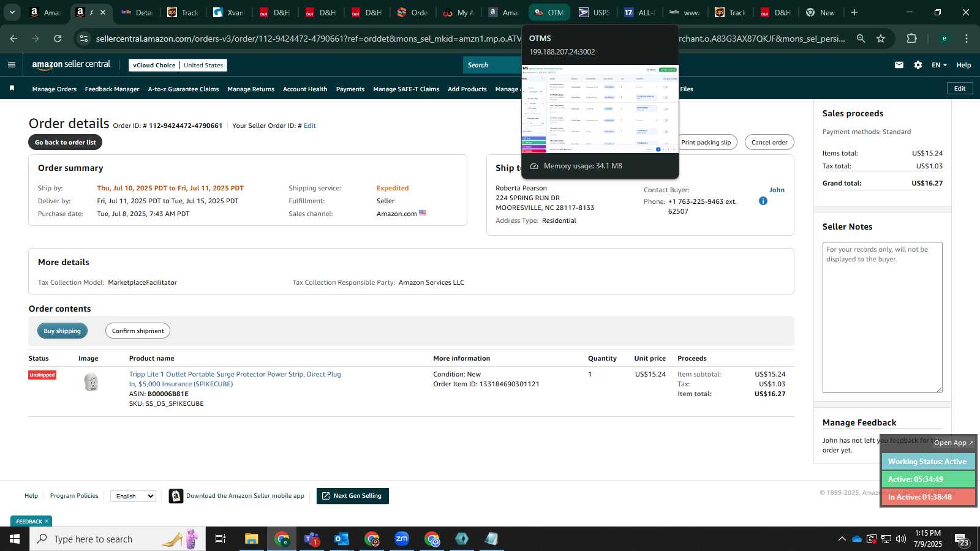This screenshot has width=980, height=551.
Task: Open Manage SAFE-T Claims menu item
Action: click(406, 89)
